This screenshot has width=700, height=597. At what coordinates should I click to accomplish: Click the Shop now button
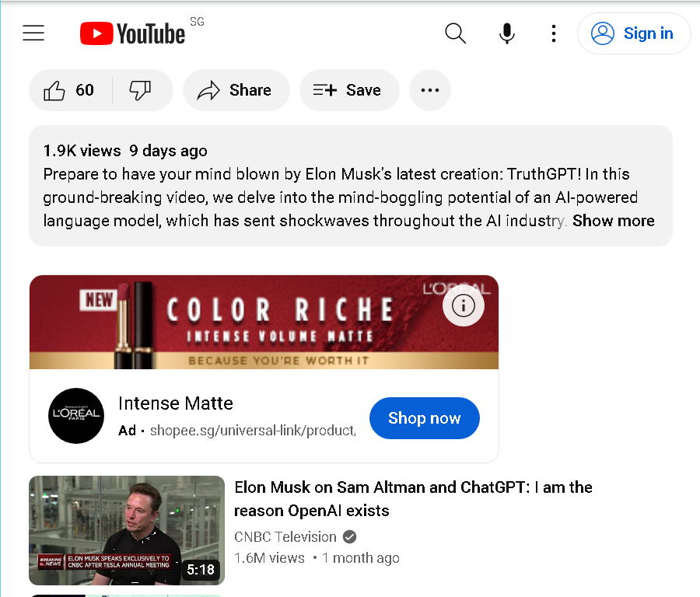pos(424,418)
